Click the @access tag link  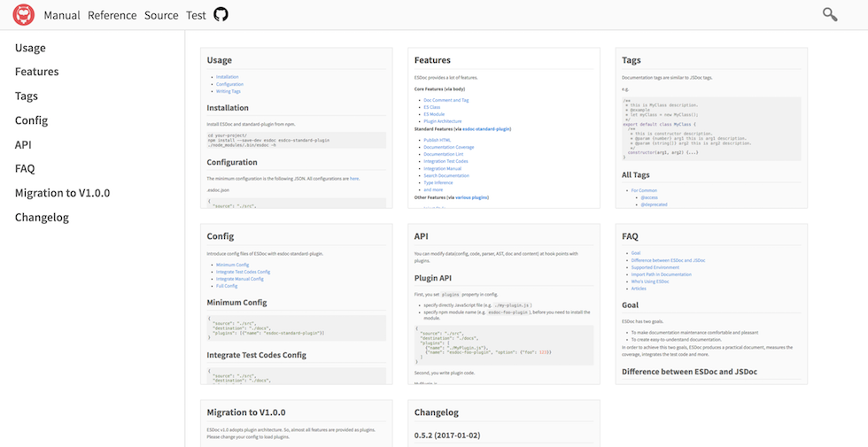click(648, 197)
